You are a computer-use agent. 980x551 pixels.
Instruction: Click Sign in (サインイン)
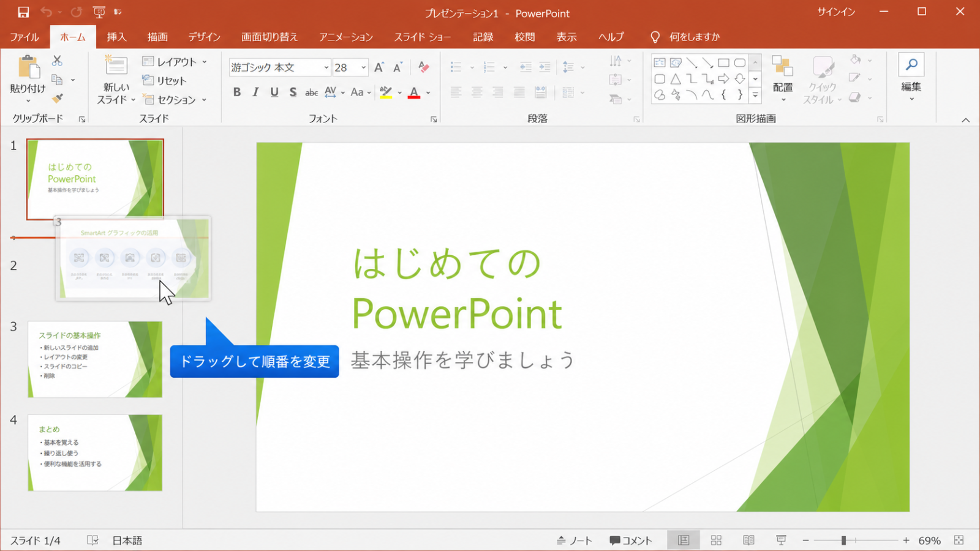click(836, 12)
